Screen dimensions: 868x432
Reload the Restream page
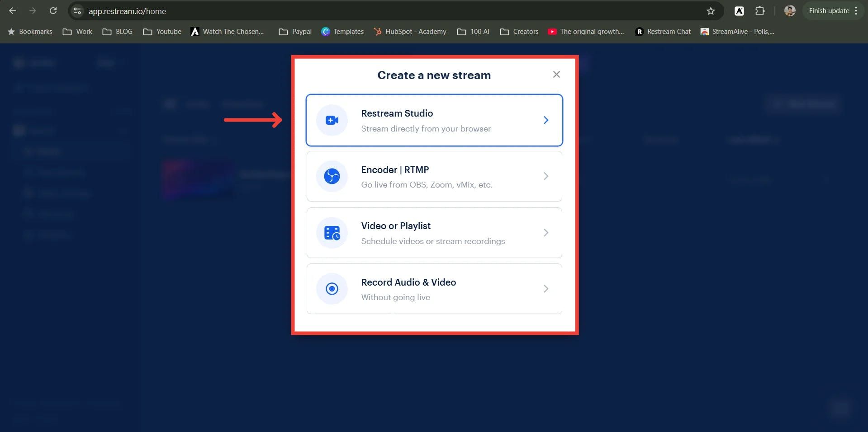point(53,11)
